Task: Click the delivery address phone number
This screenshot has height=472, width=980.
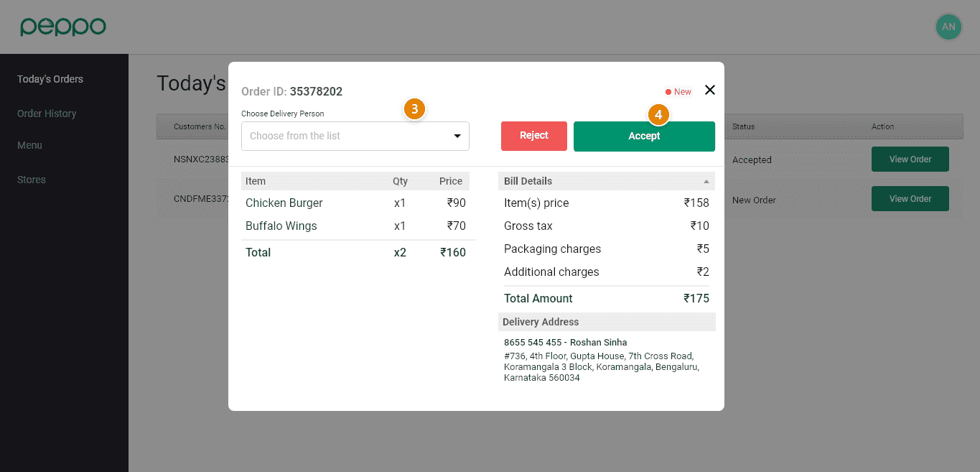Action: pos(533,343)
